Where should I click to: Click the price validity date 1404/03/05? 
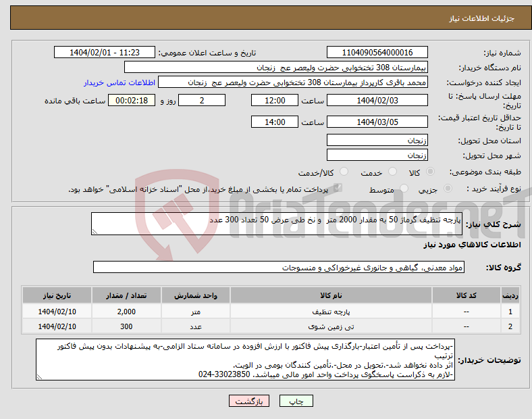(x=377, y=122)
